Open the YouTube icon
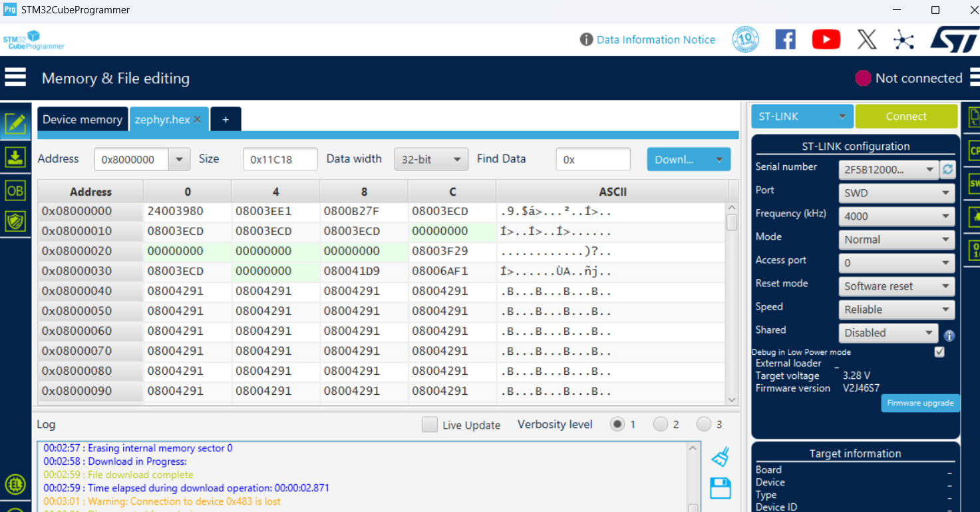The width and height of the screenshot is (980, 512). [826, 40]
